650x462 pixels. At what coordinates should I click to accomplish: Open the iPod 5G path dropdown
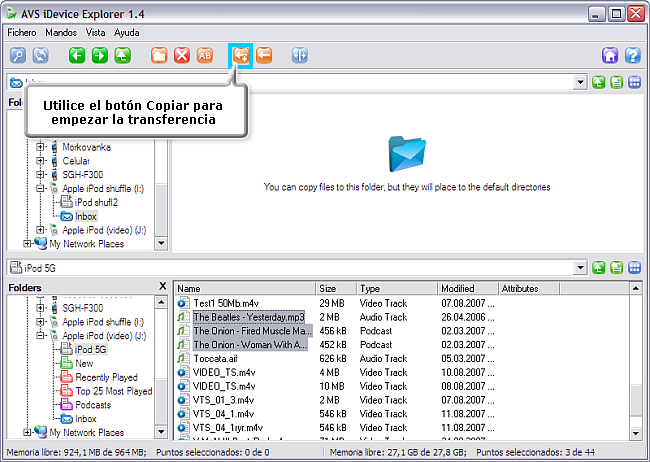click(x=580, y=268)
